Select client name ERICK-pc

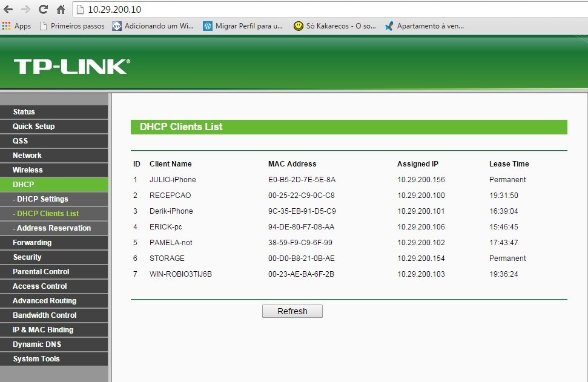[x=166, y=227]
